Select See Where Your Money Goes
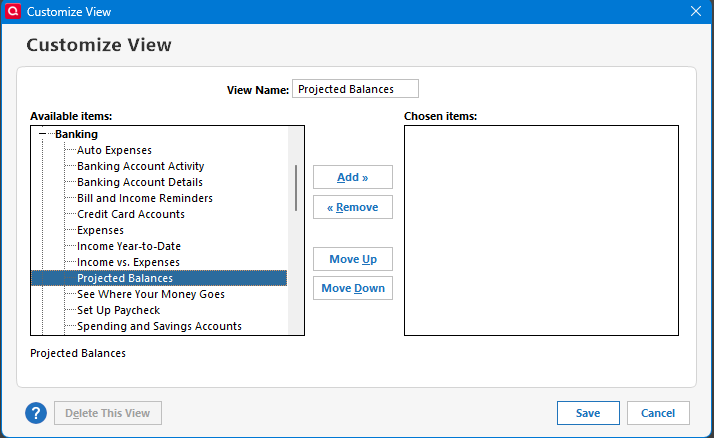 tap(150, 295)
